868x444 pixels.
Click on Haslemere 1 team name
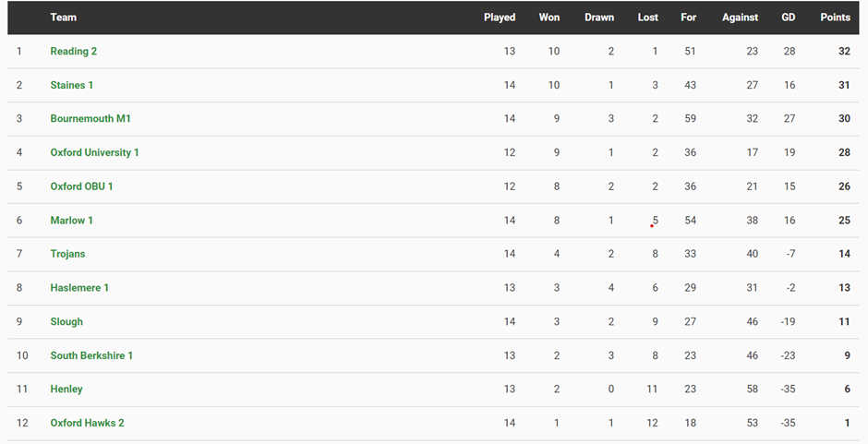[79, 288]
